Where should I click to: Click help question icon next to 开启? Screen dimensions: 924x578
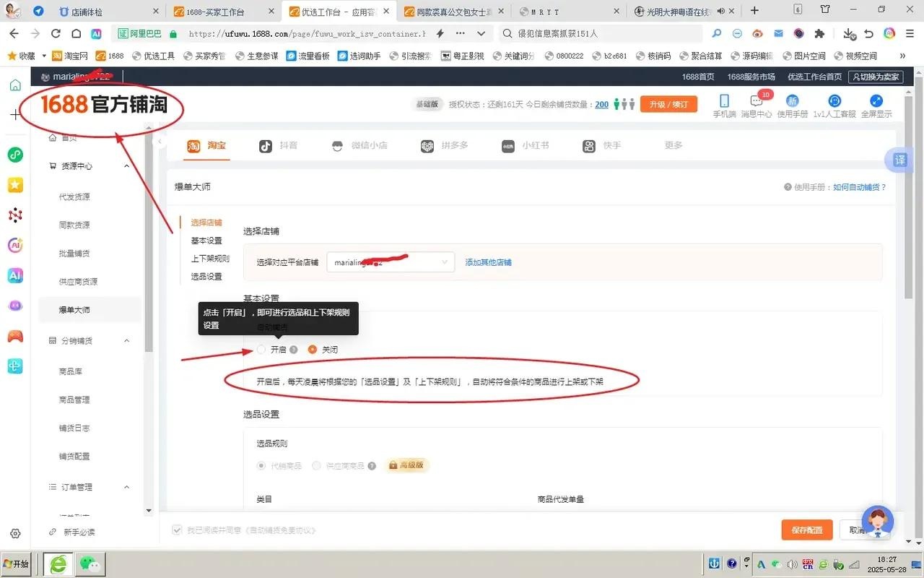pyautogui.click(x=294, y=350)
